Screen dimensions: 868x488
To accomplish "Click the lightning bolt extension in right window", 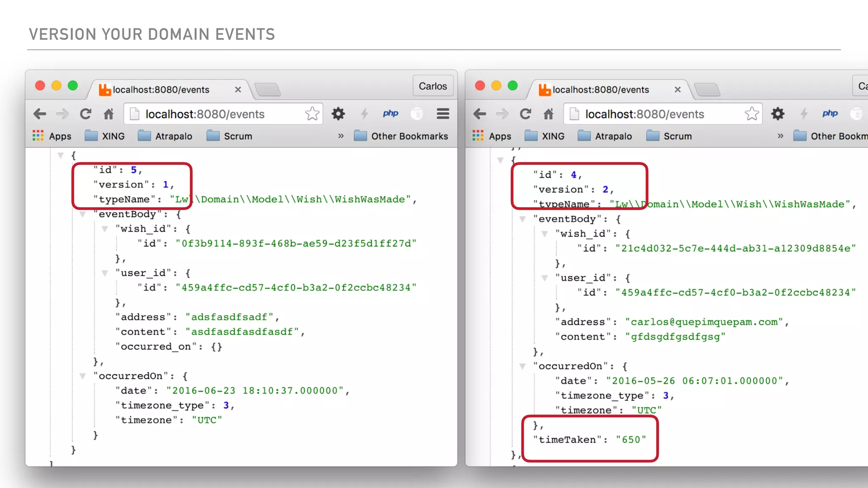I will pos(804,114).
